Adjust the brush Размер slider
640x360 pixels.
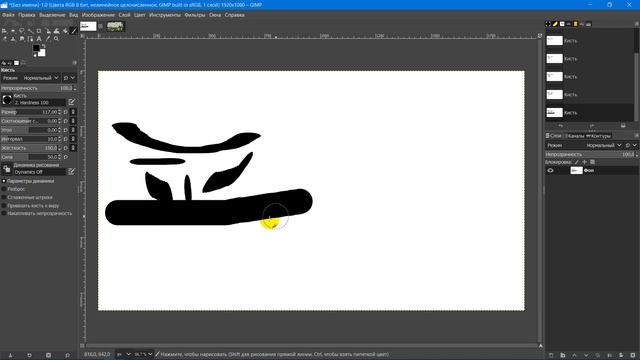tap(31, 112)
